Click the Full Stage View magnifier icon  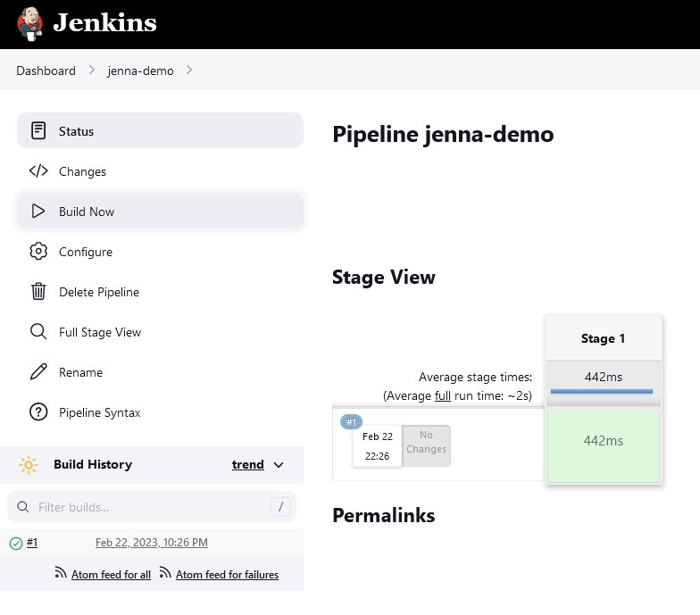point(38,332)
